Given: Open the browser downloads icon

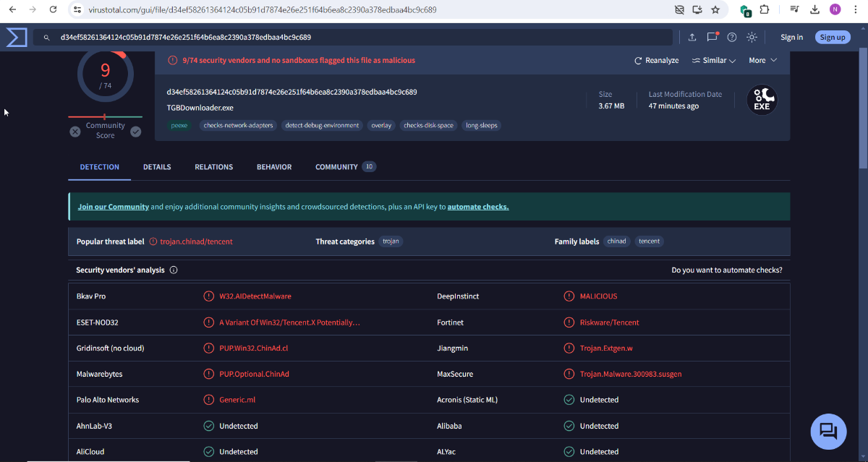Looking at the screenshot, I should point(814,10).
